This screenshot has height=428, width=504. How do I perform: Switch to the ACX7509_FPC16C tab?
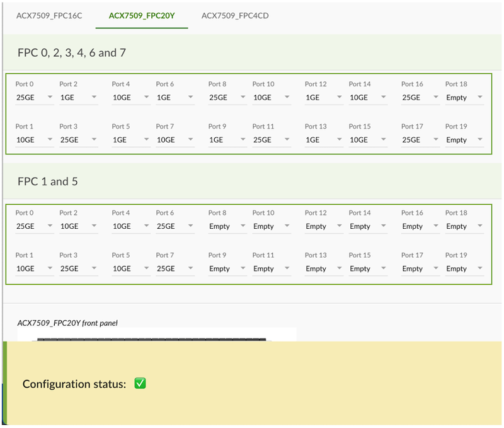coord(49,16)
